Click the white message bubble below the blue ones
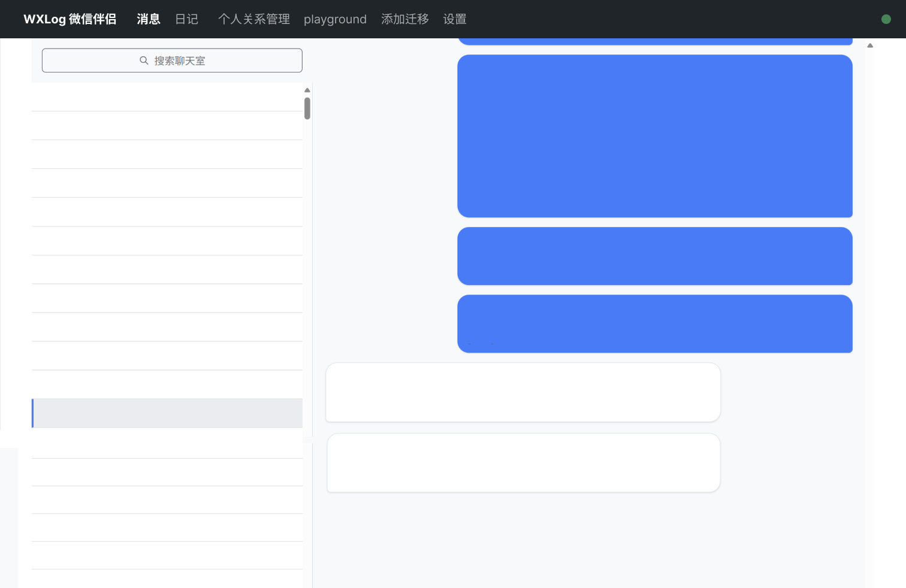This screenshot has width=906, height=588. pyautogui.click(x=523, y=392)
